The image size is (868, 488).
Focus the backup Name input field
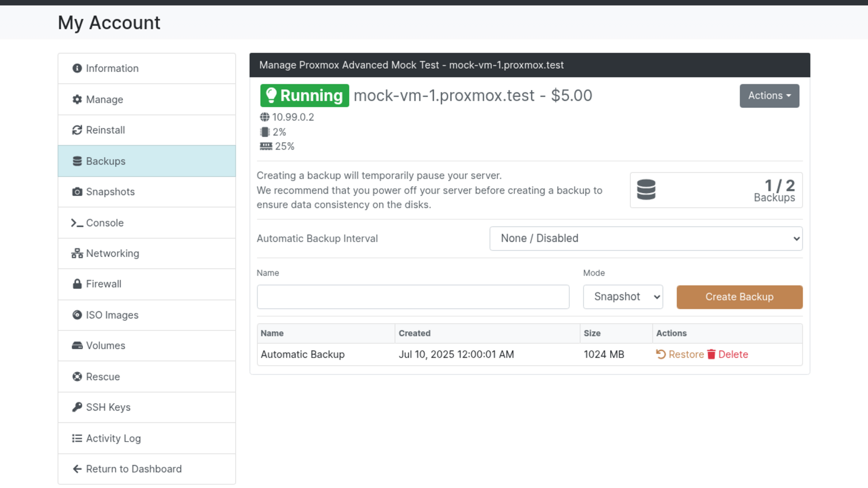(x=413, y=297)
